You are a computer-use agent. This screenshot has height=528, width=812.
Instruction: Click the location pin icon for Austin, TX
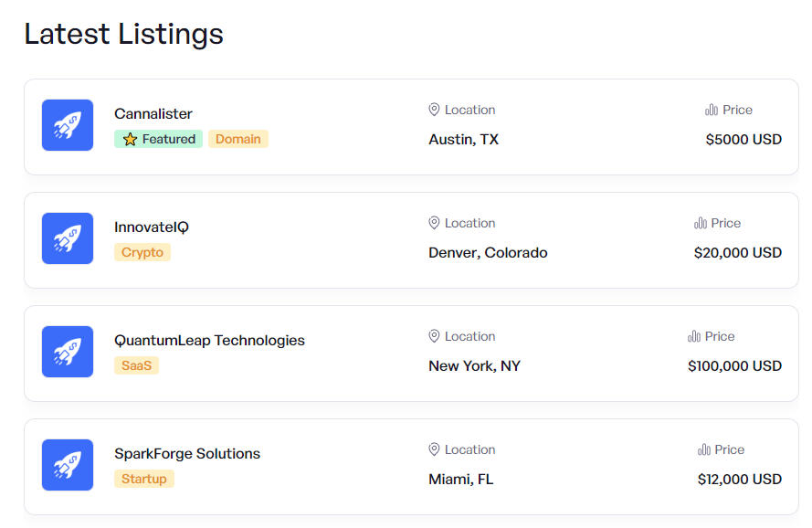coord(434,110)
